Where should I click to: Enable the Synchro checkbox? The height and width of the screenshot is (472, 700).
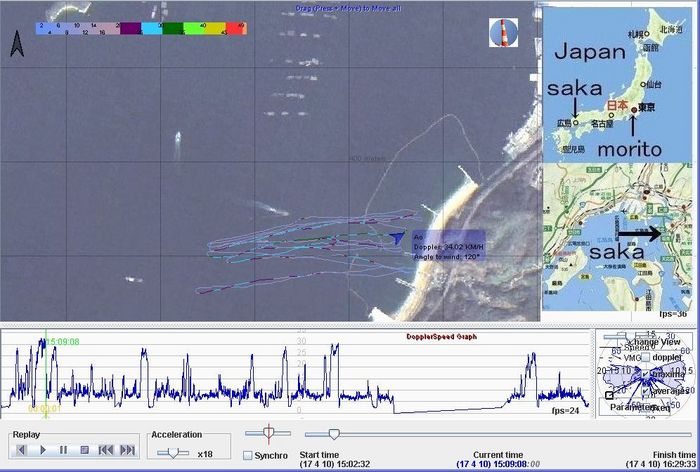pyautogui.click(x=247, y=455)
